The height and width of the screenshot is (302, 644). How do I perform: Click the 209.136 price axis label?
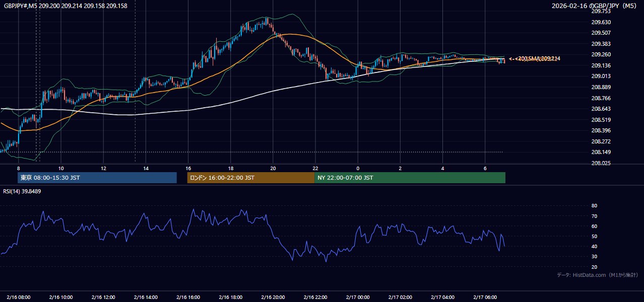pos(601,65)
